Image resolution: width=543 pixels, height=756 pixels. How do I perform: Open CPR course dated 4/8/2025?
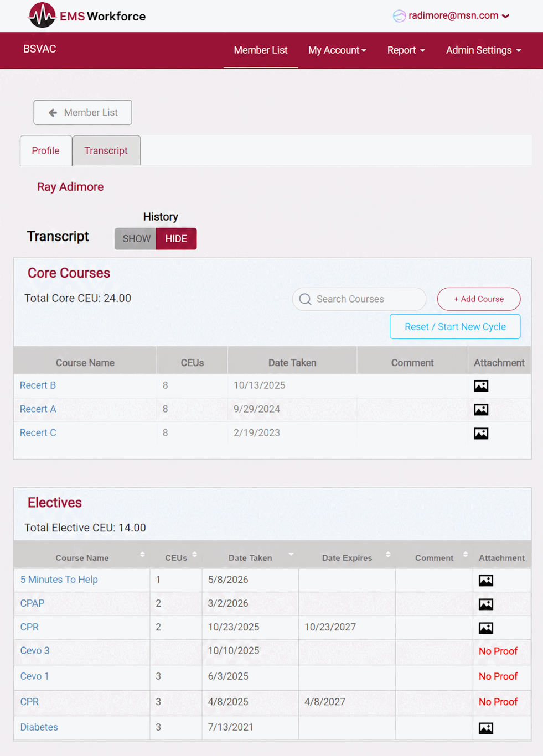tap(29, 702)
